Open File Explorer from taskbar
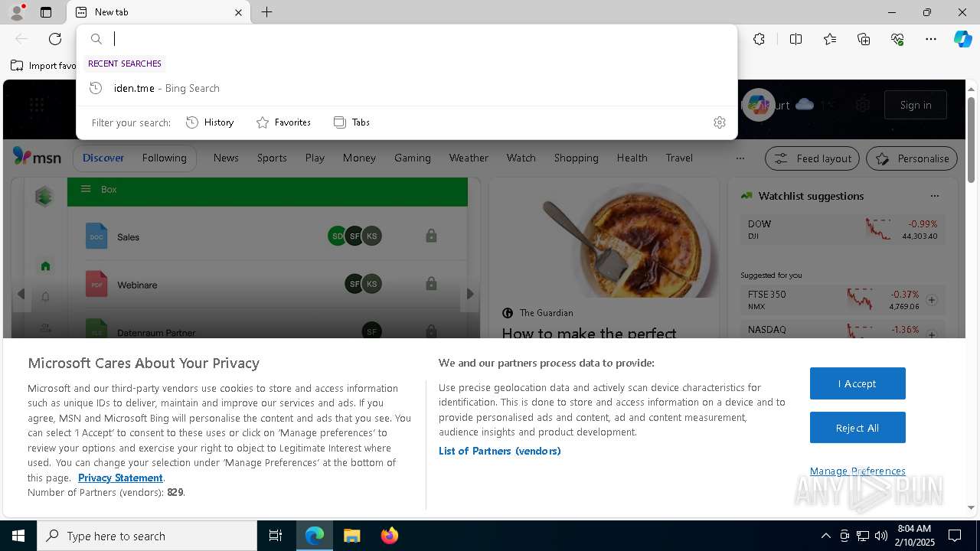980x551 pixels. 351,536
